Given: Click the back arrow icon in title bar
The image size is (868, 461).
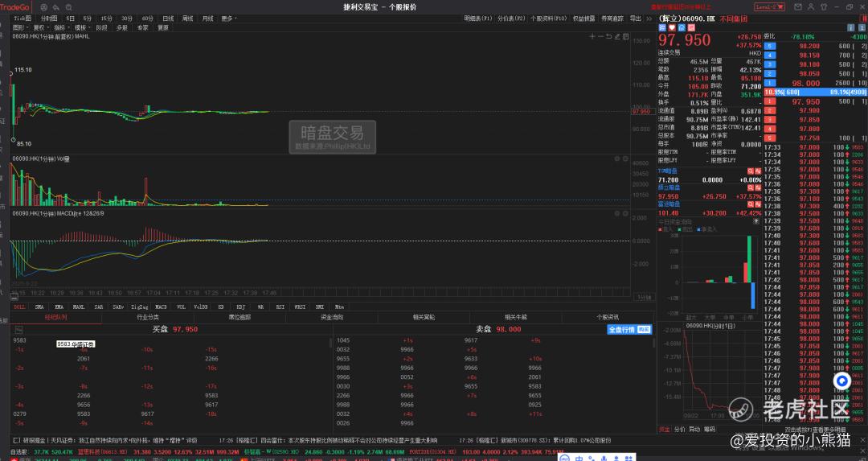Looking at the screenshot, I should point(56,7).
